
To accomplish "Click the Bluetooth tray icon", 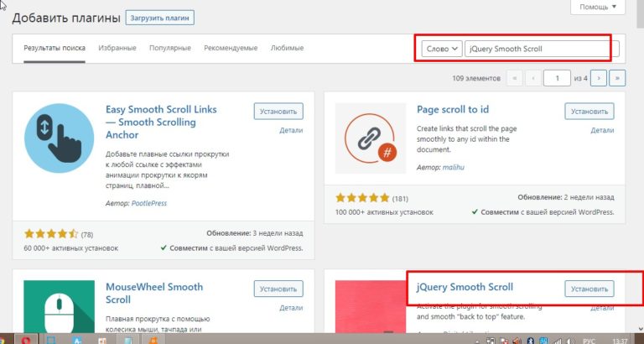I will click(531, 341).
